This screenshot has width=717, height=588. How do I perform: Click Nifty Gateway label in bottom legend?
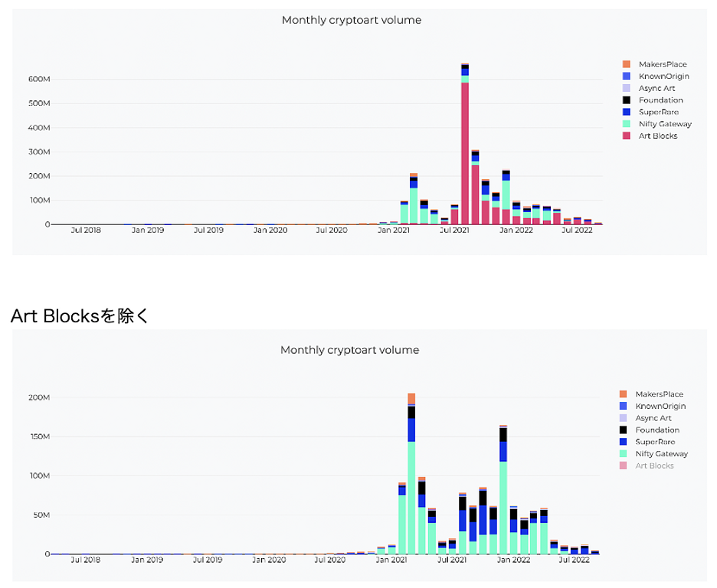pos(661,454)
